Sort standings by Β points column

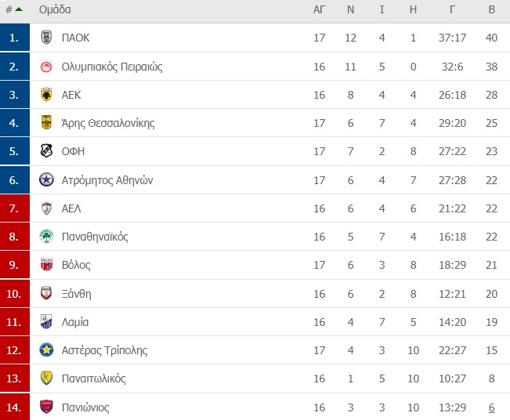(x=491, y=9)
